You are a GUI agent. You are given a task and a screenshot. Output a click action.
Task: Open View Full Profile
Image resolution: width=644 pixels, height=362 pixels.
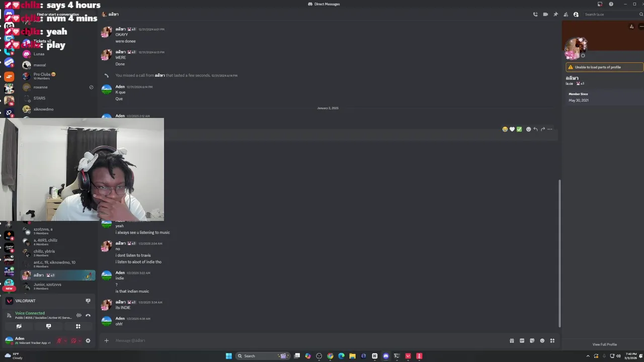click(604, 344)
